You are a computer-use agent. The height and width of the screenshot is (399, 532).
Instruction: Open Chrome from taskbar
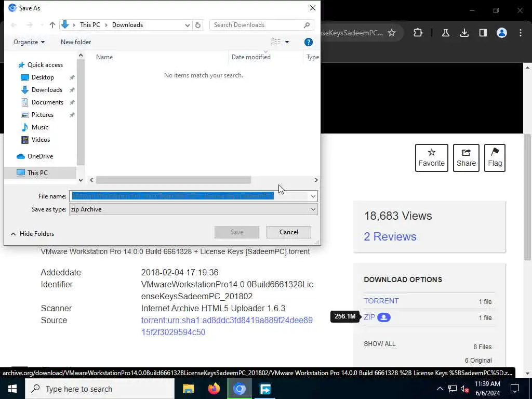click(x=239, y=389)
